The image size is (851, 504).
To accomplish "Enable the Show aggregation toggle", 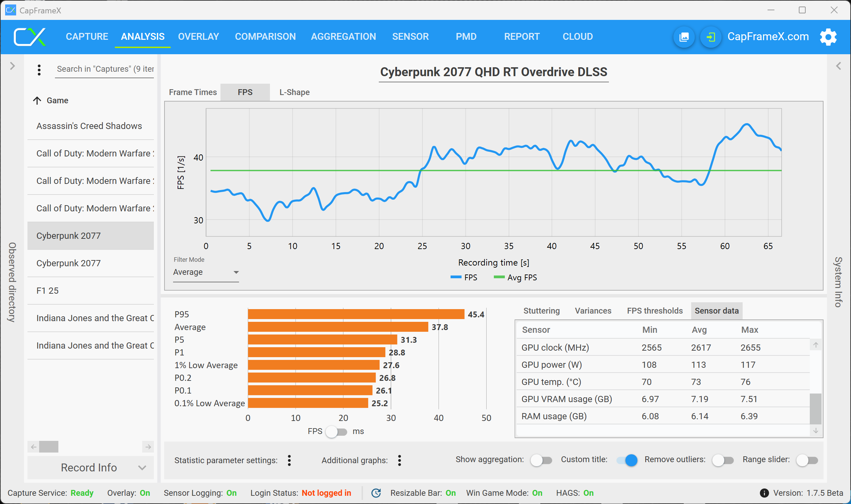I will 541,460.
